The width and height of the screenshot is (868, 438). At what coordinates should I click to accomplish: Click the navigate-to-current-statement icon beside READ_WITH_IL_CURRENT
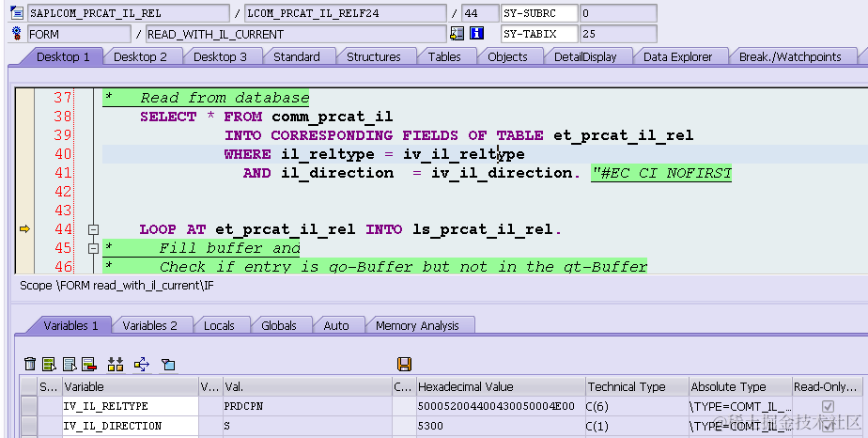coord(457,34)
